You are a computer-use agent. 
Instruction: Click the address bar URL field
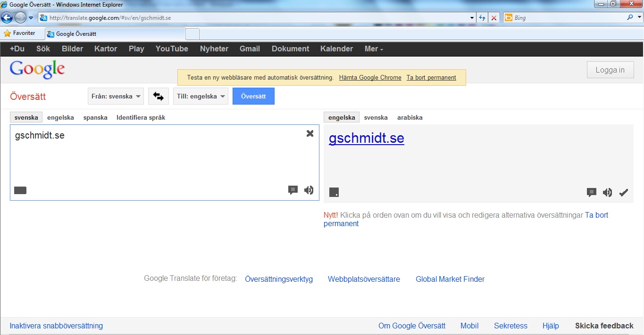tap(254, 18)
